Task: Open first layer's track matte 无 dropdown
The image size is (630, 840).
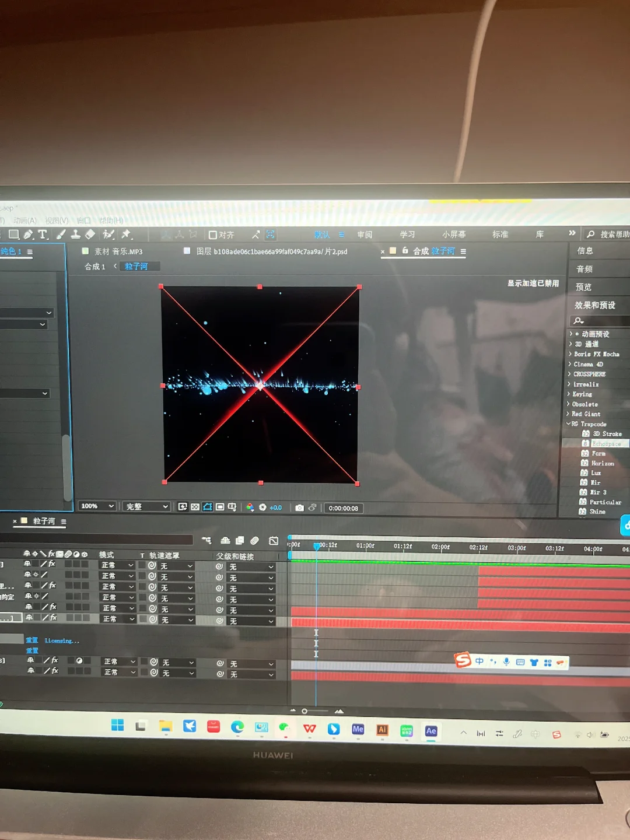Action: click(x=177, y=566)
